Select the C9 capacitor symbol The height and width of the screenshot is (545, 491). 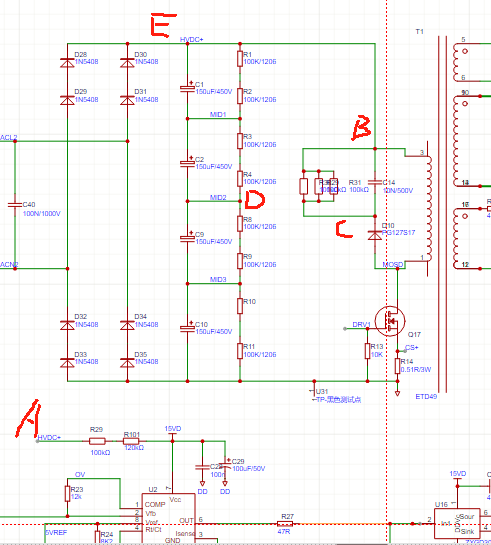point(187,238)
